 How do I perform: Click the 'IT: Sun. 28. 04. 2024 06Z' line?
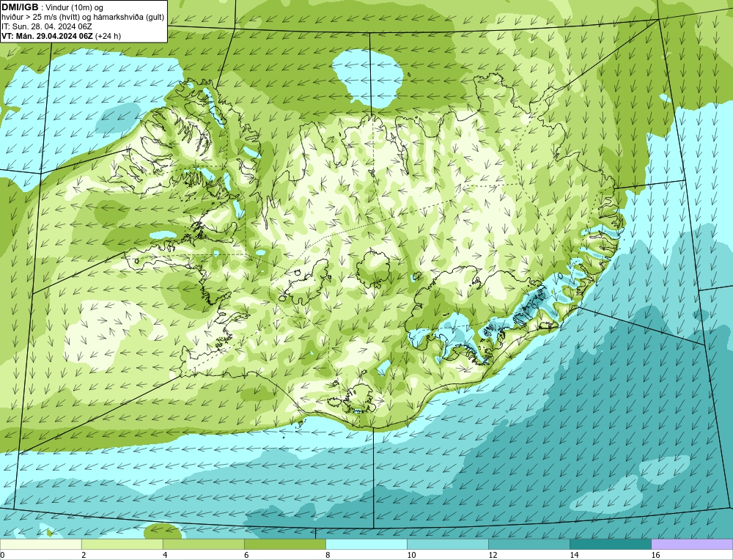tap(47, 26)
